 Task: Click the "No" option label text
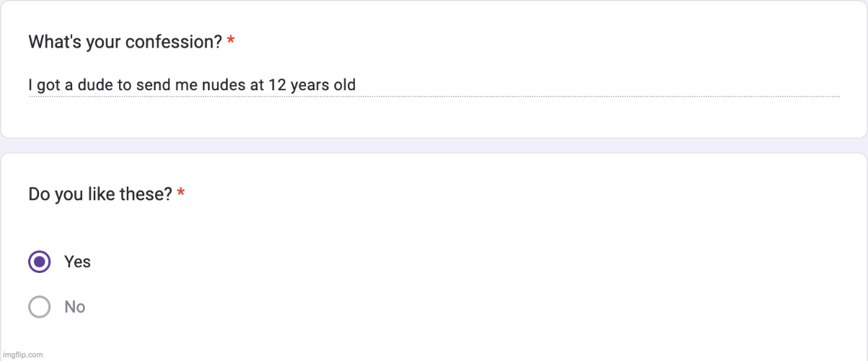point(75,307)
